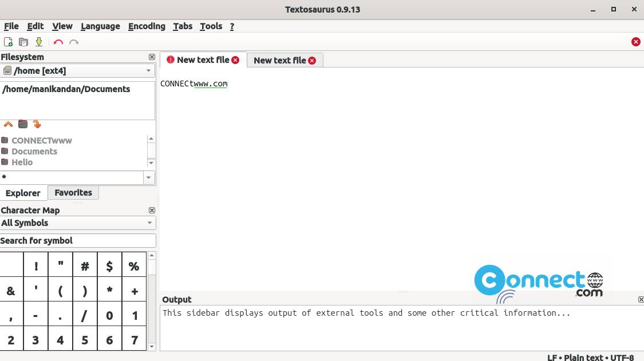Screen dimensions: 644x361
Task: Click the redo toolbar arrow
Action: pyautogui.click(x=73, y=42)
